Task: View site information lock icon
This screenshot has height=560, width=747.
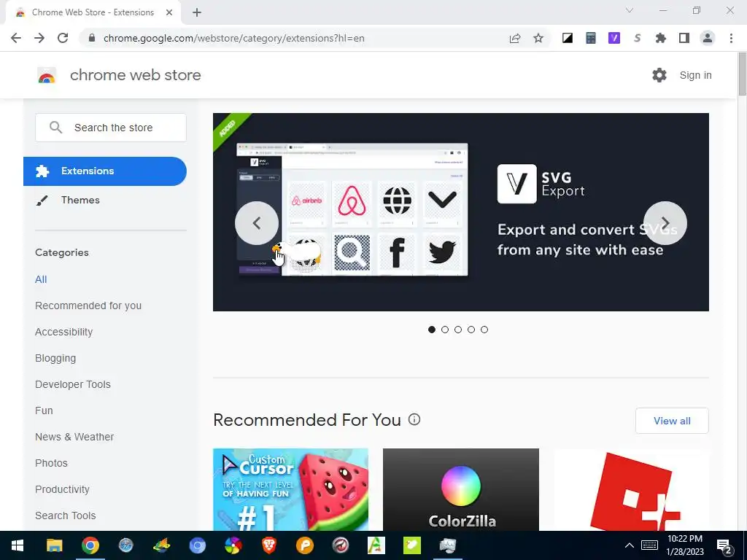Action: [x=92, y=38]
